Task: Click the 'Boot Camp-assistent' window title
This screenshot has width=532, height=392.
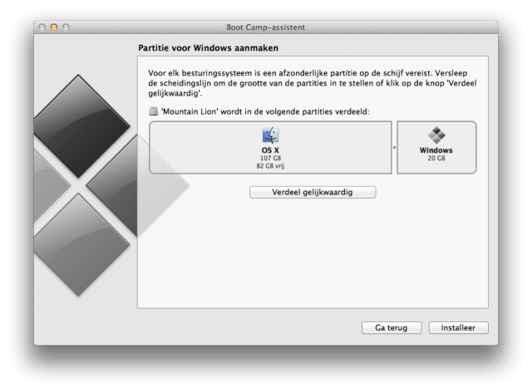Action: click(265, 27)
